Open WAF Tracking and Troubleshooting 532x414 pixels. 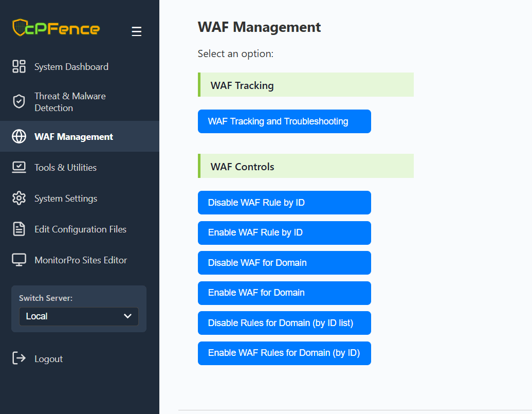(x=284, y=121)
